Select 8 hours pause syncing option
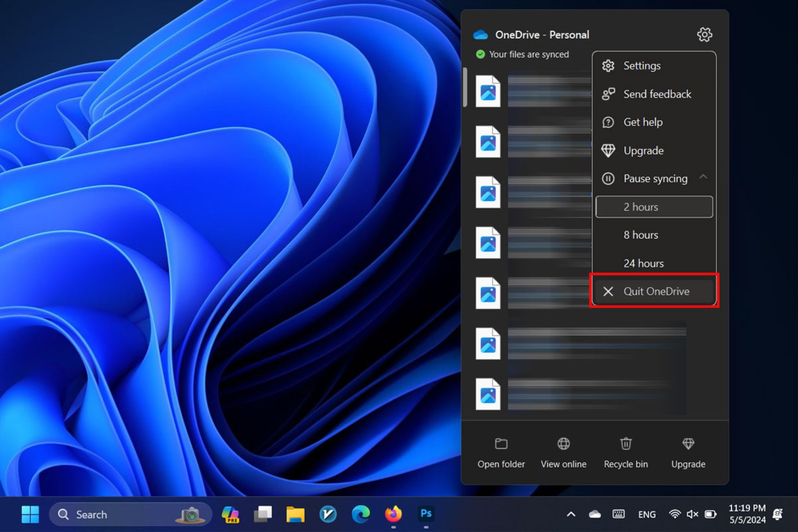The image size is (798, 532). click(x=640, y=234)
